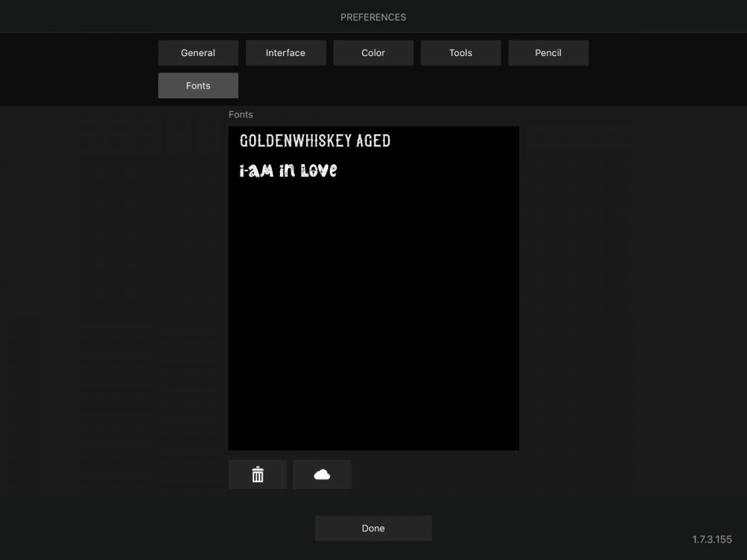This screenshot has height=560, width=747.
Task: Open the General preferences tab
Action: pyautogui.click(x=198, y=53)
